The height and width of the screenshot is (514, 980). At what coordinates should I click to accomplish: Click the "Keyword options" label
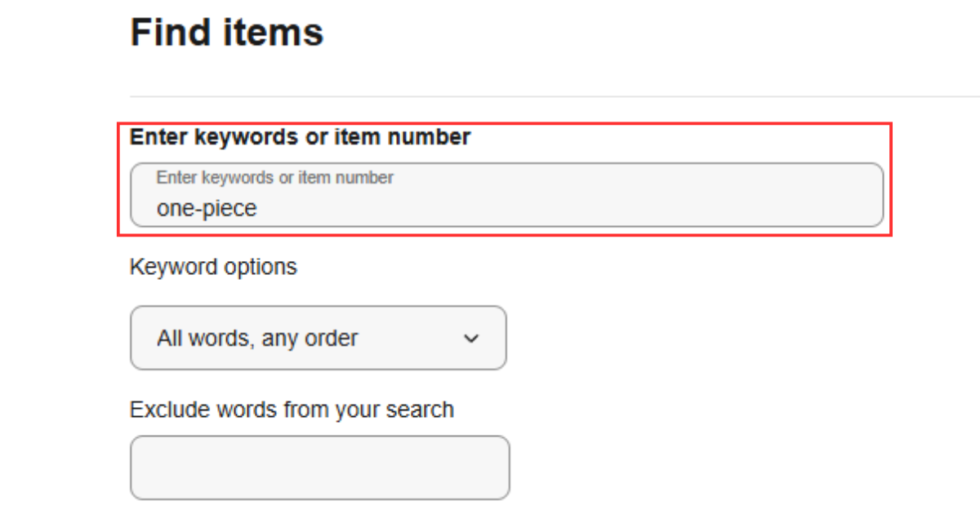[x=213, y=267]
